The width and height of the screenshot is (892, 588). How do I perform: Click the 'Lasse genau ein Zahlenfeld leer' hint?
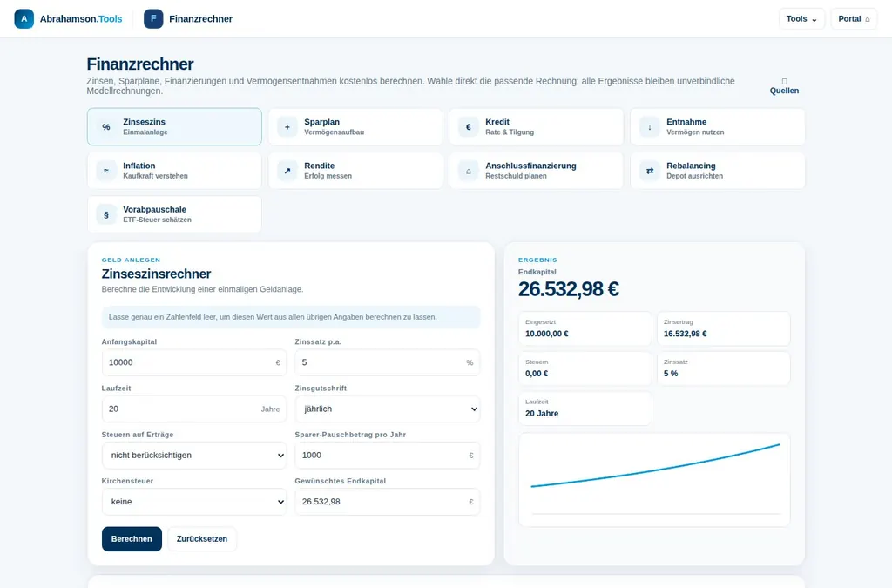click(x=291, y=317)
